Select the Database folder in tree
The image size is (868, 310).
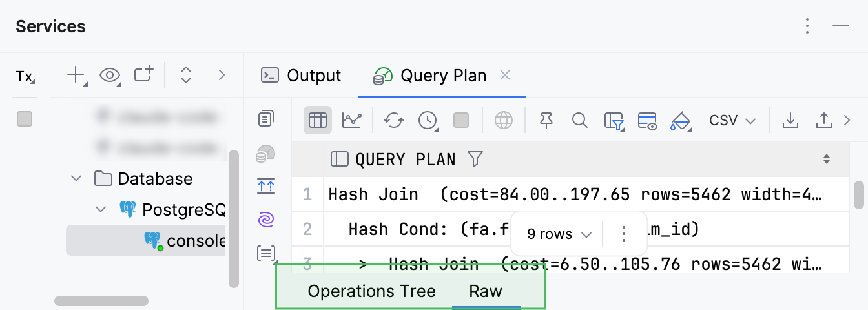pyautogui.click(x=143, y=178)
